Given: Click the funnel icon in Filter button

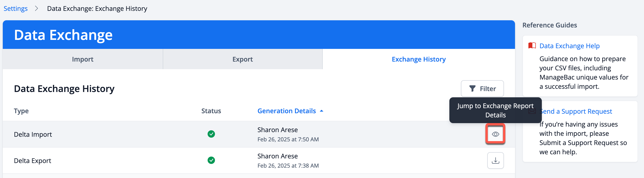Looking at the screenshot, I should point(472,89).
